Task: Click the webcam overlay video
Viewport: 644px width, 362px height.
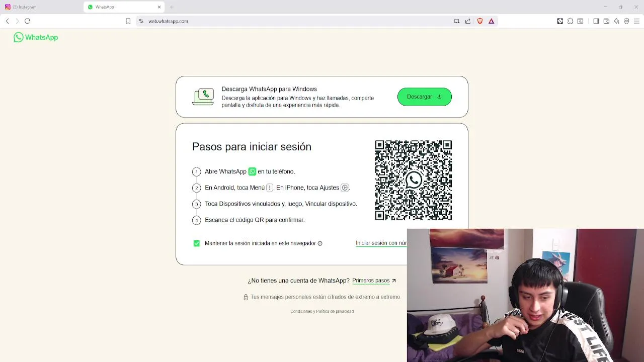Action: 525,295
